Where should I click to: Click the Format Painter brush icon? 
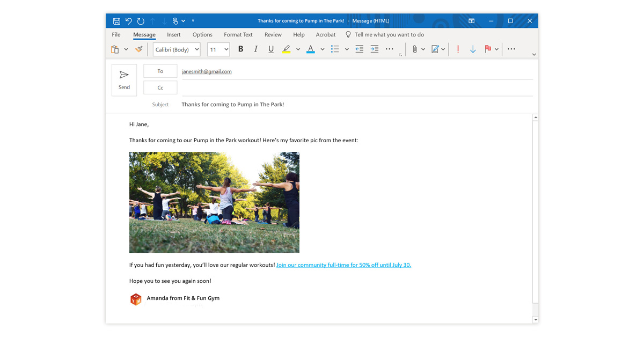tap(139, 49)
